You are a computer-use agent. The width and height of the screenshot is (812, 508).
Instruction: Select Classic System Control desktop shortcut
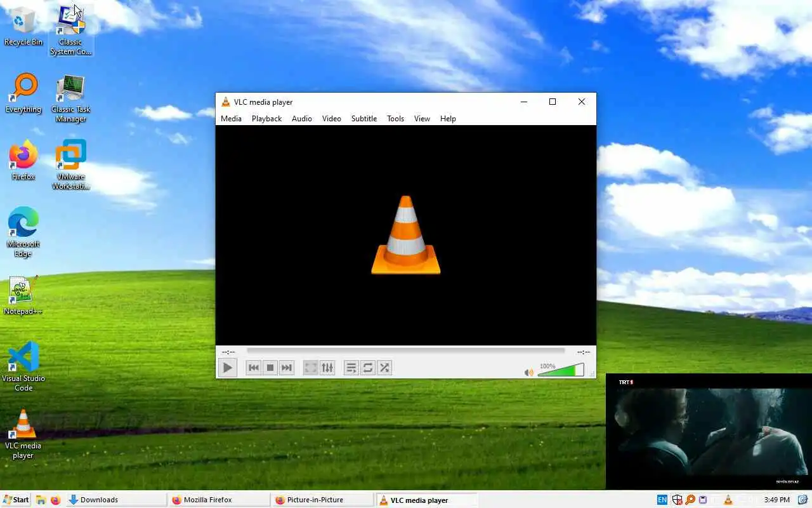click(x=70, y=30)
